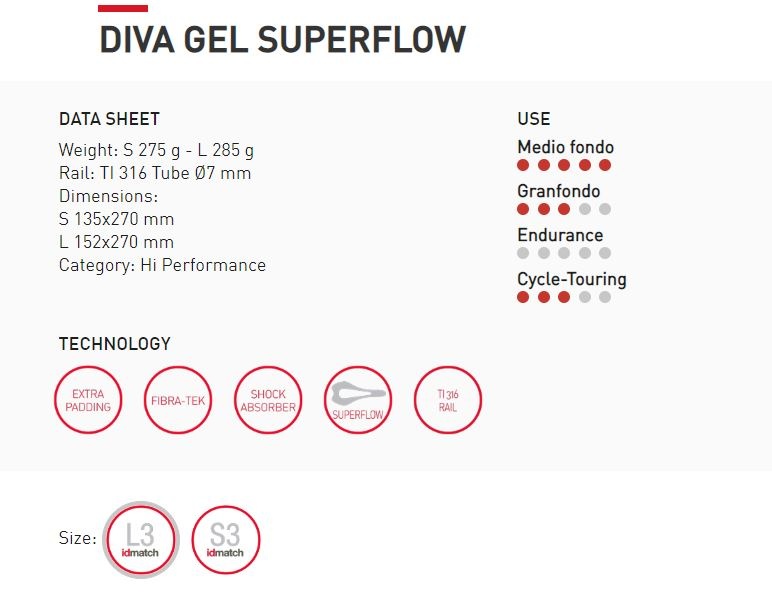
Task: Click the Medio fondo use label
Action: pyautogui.click(x=565, y=147)
